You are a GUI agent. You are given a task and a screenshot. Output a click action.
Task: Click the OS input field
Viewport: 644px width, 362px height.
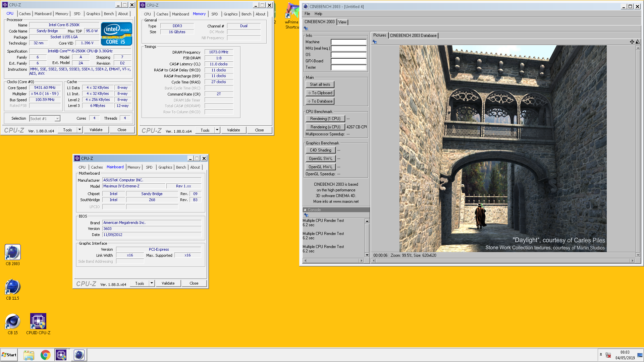pyautogui.click(x=348, y=55)
